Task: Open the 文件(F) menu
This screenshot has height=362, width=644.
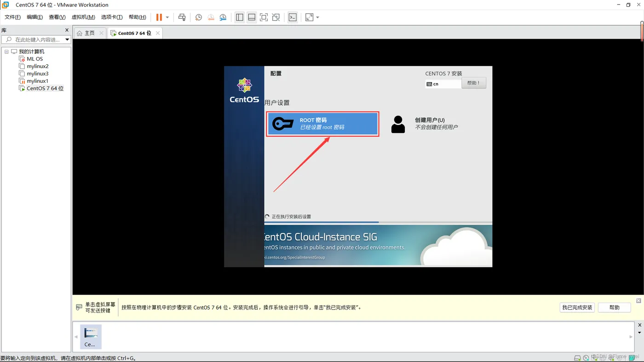Action: (x=12, y=17)
